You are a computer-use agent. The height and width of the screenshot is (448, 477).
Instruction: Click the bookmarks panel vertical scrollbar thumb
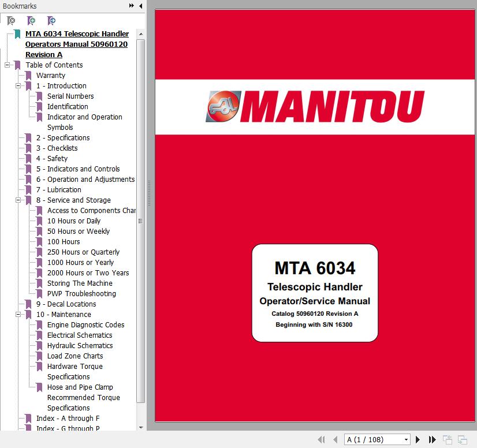click(140, 221)
